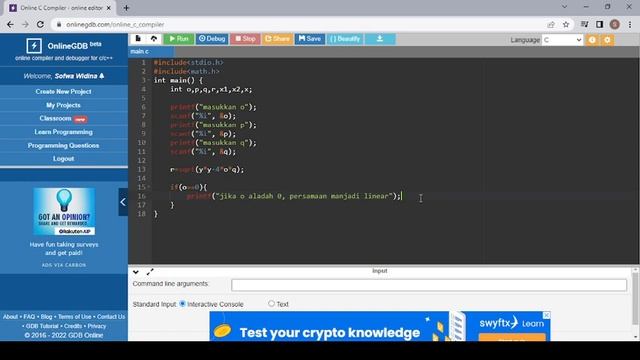Viewport: 640px width, 360px height.
Task: Click the browser forward arrow
Action: (x=25, y=24)
